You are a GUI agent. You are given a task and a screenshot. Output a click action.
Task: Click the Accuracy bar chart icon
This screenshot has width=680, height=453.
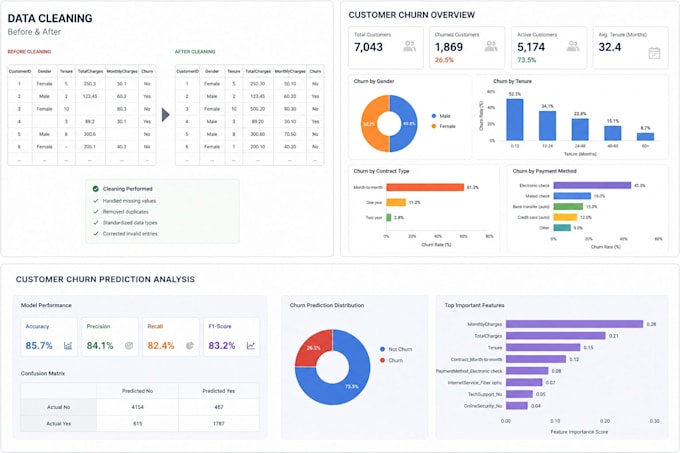click(x=68, y=345)
